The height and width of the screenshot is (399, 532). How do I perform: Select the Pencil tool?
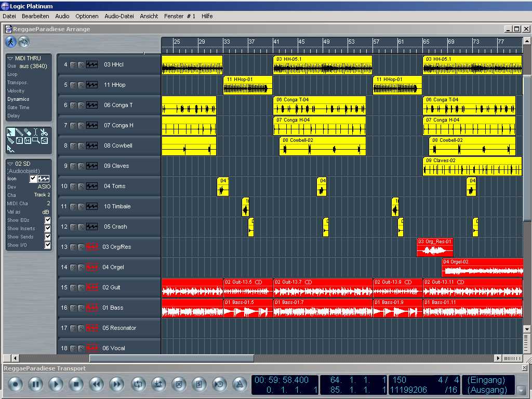19,132
